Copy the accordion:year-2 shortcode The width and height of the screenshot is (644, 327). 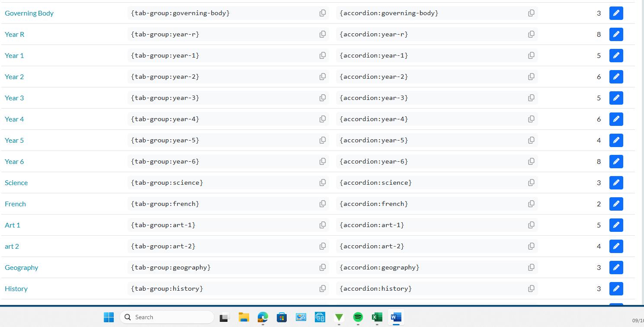[531, 77]
